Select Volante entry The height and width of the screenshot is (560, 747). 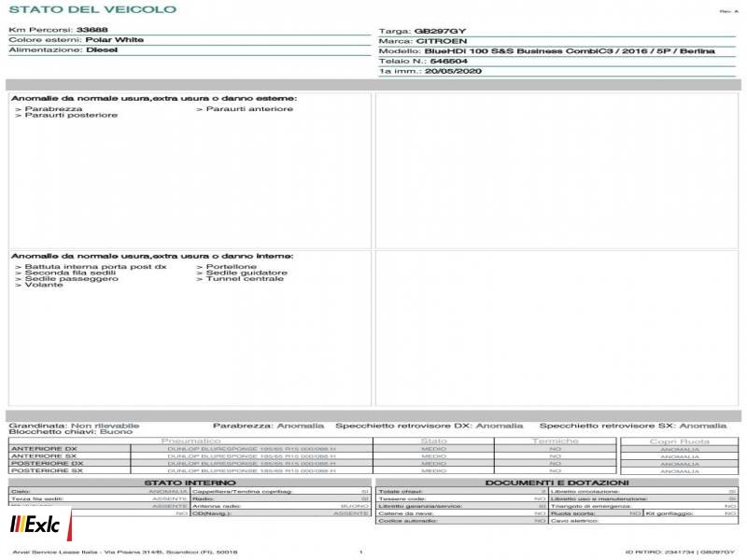(x=44, y=285)
